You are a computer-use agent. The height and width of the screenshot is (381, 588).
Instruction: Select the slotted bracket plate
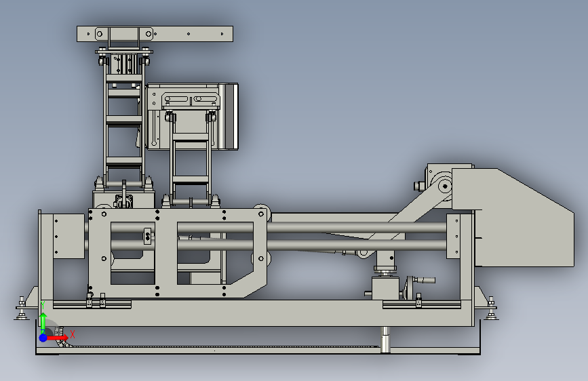click(x=191, y=100)
